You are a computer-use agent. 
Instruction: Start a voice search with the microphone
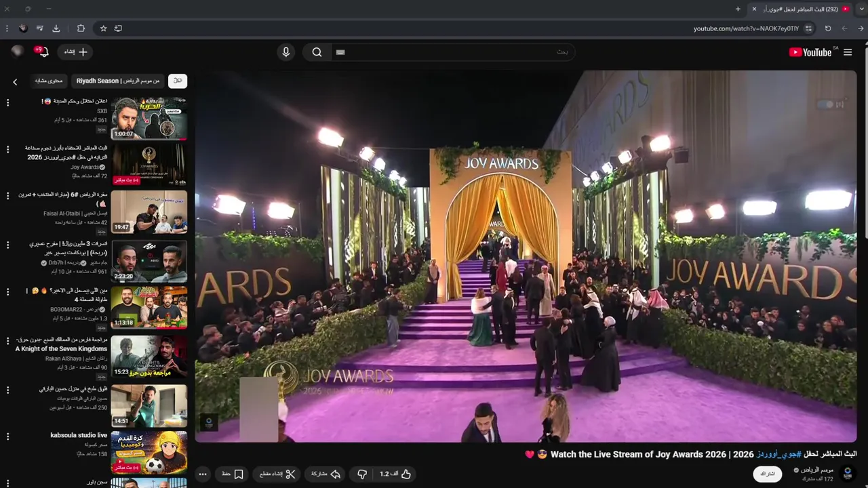(285, 52)
